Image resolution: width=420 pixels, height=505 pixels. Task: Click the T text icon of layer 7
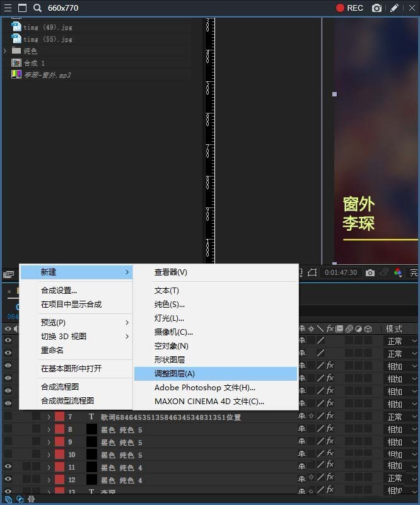pos(91,417)
